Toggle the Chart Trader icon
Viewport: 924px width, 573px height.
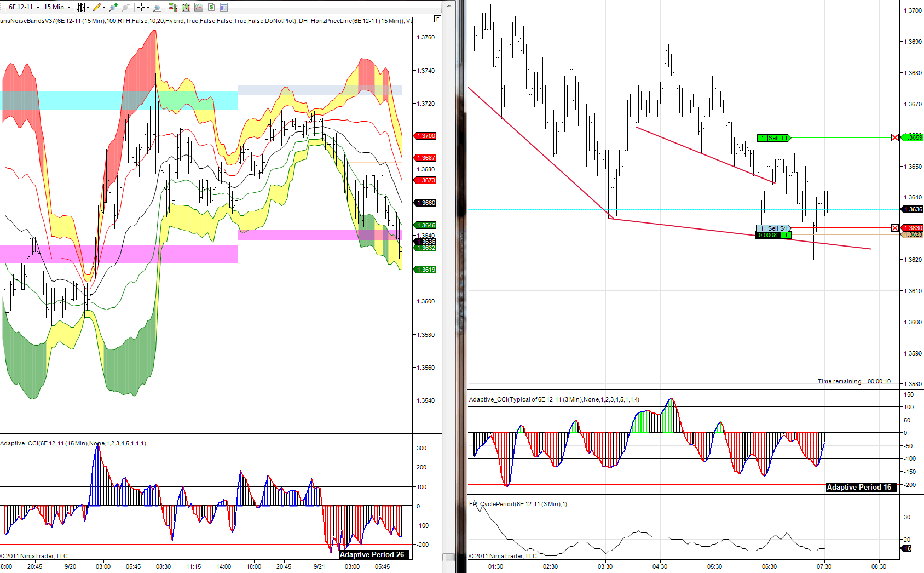173,7
